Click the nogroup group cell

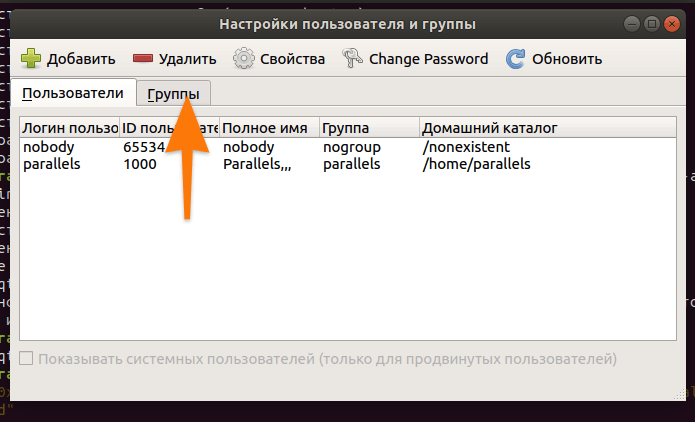352,147
